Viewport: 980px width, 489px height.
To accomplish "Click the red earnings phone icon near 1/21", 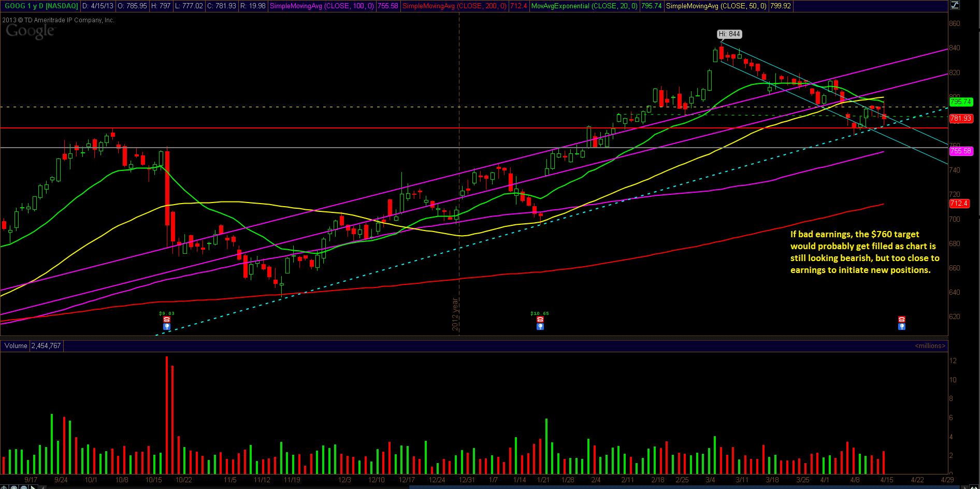I will tap(540, 320).
